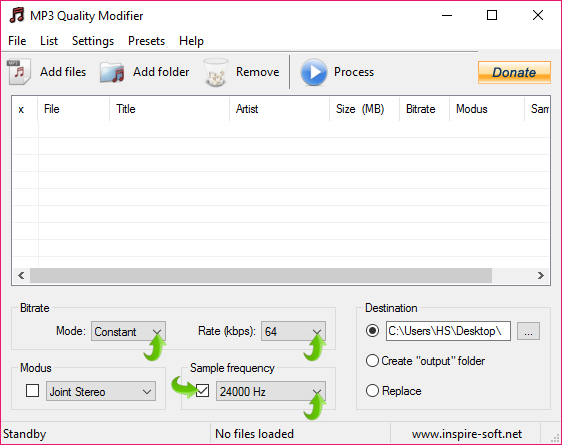The image size is (562, 445).
Task: Select Create "output" folder option
Action: [x=372, y=360]
